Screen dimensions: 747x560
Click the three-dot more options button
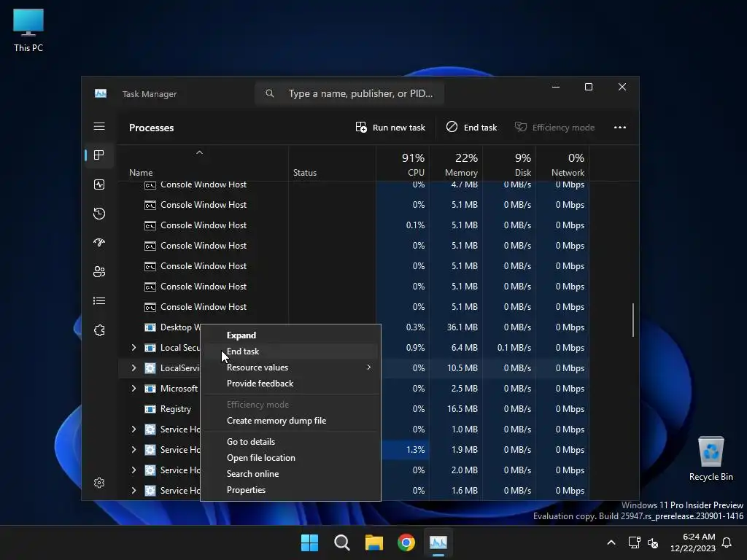coord(620,127)
